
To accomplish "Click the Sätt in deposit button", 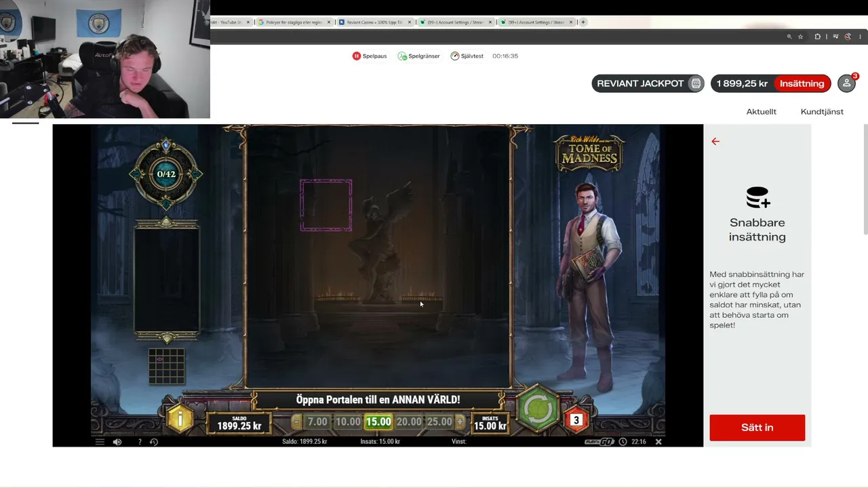I will pos(757,428).
